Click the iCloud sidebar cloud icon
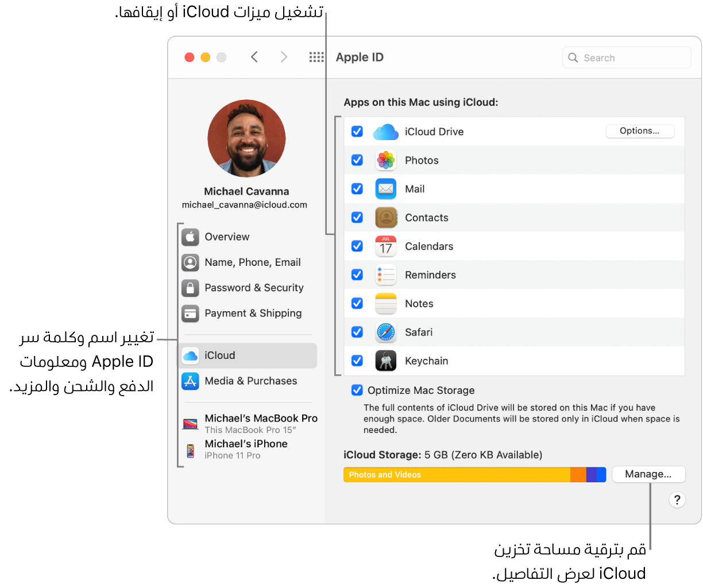The height and width of the screenshot is (588, 703). 190,356
